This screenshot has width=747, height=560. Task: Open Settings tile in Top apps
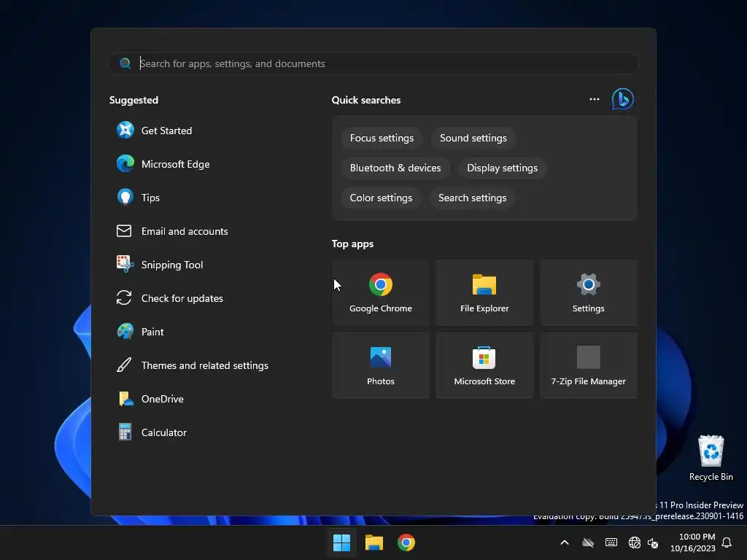pos(589,292)
